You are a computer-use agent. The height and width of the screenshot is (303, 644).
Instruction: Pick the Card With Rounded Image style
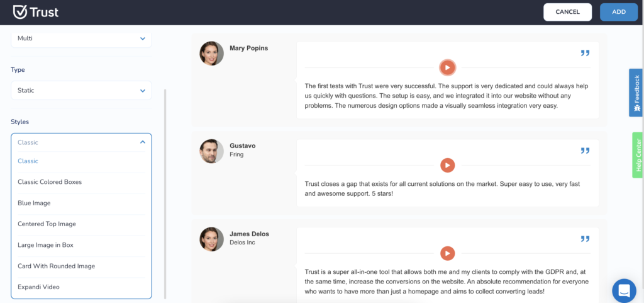point(81,266)
